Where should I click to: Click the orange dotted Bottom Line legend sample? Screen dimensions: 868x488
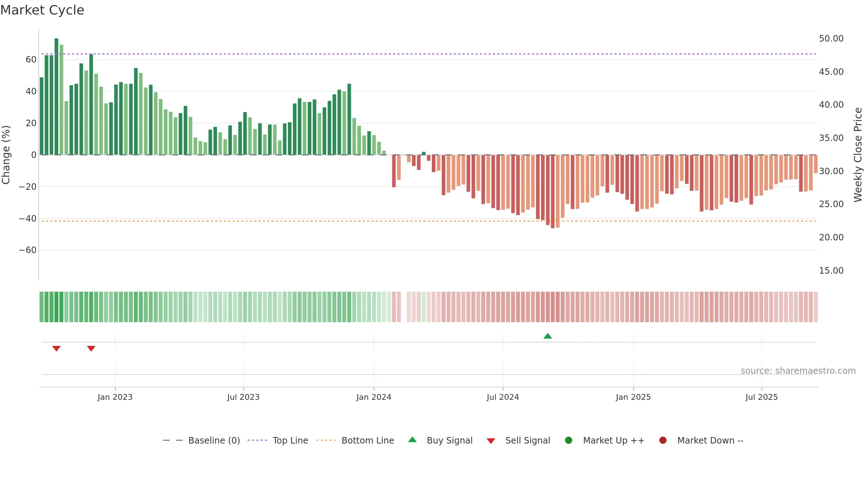click(x=326, y=440)
